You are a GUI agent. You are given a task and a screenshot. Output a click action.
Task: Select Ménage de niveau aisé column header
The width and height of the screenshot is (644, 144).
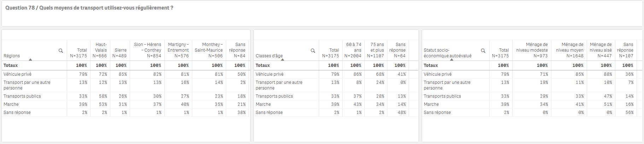point(601,50)
